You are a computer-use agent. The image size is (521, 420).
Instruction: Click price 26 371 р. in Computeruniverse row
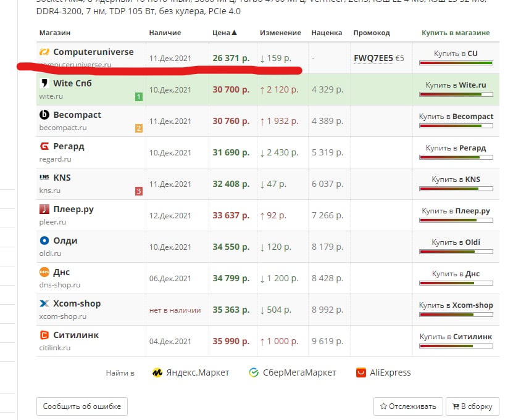[x=231, y=58]
